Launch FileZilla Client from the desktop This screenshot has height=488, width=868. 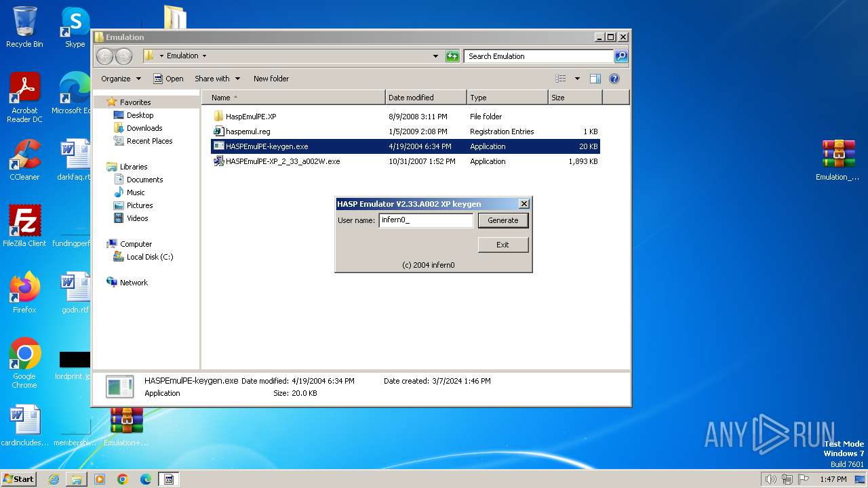coord(24,226)
